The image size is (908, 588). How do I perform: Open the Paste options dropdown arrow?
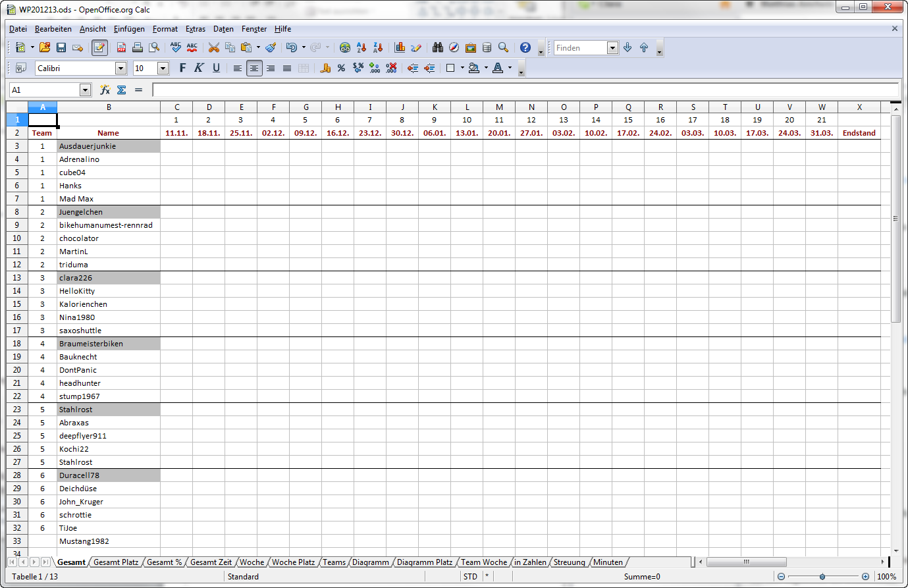258,47
